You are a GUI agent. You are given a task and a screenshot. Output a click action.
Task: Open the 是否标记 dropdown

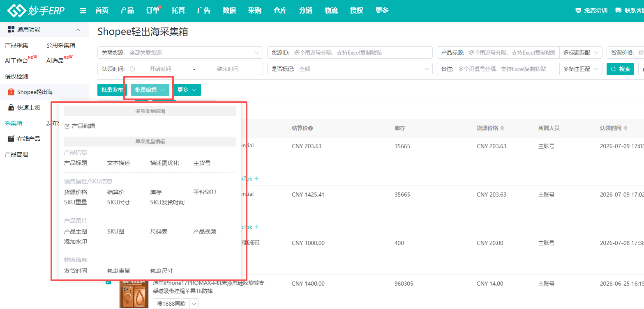[350, 69]
